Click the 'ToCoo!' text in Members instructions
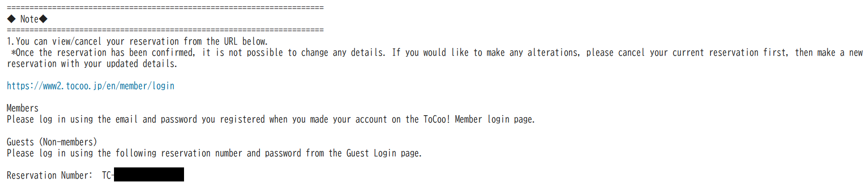Viewport: 868px width, 195px height. tap(436, 120)
